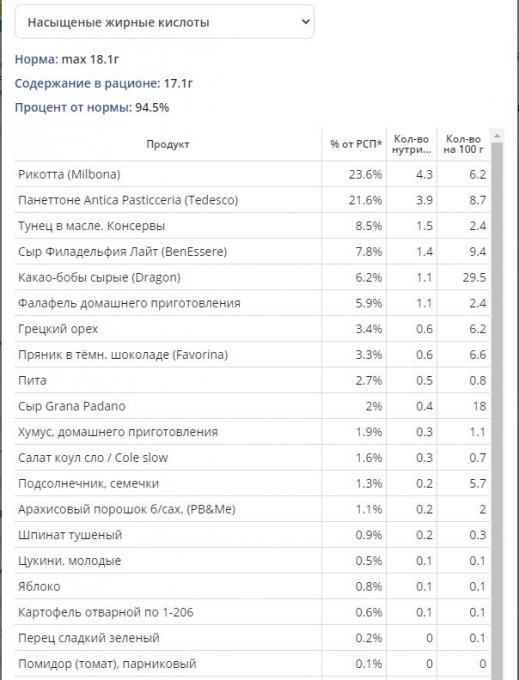The image size is (519, 680).
Task: Click the Салат коул сло row
Action: pyautogui.click(x=252, y=458)
